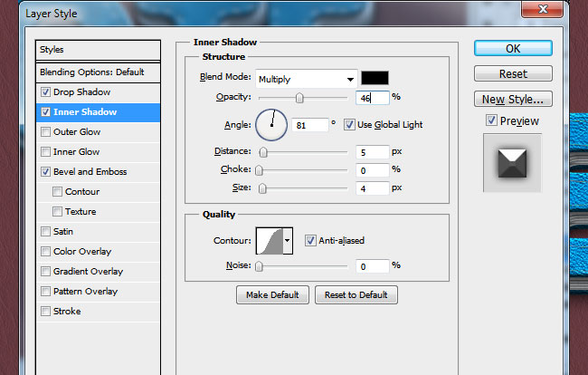Open the Bevel and Emboss settings row
The height and width of the screenshot is (375, 588).
[x=99, y=171]
